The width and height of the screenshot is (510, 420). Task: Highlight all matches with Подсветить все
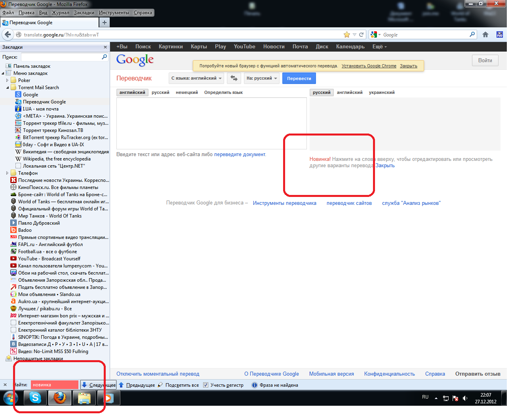click(x=179, y=385)
